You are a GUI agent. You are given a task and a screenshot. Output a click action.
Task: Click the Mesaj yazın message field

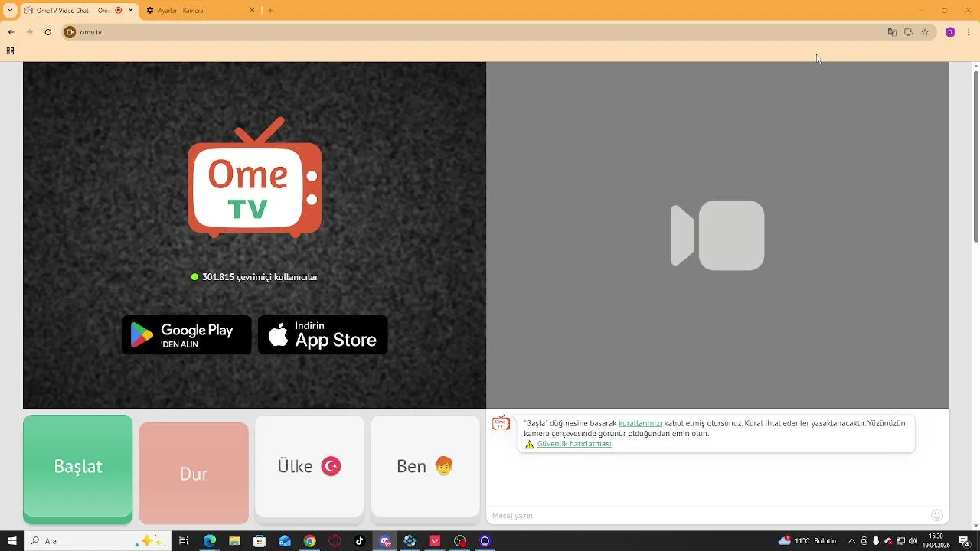pos(708,515)
